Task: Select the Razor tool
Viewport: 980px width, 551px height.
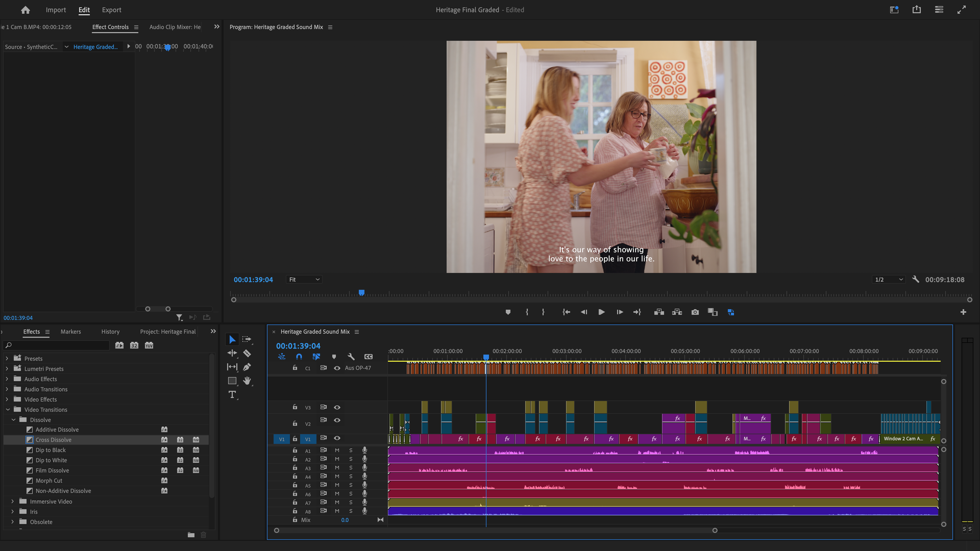Action: tap(247, 353)
